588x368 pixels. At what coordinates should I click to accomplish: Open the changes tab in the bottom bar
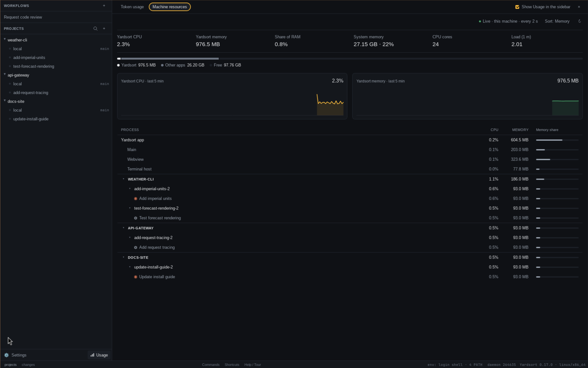click(x=28, y=365)
